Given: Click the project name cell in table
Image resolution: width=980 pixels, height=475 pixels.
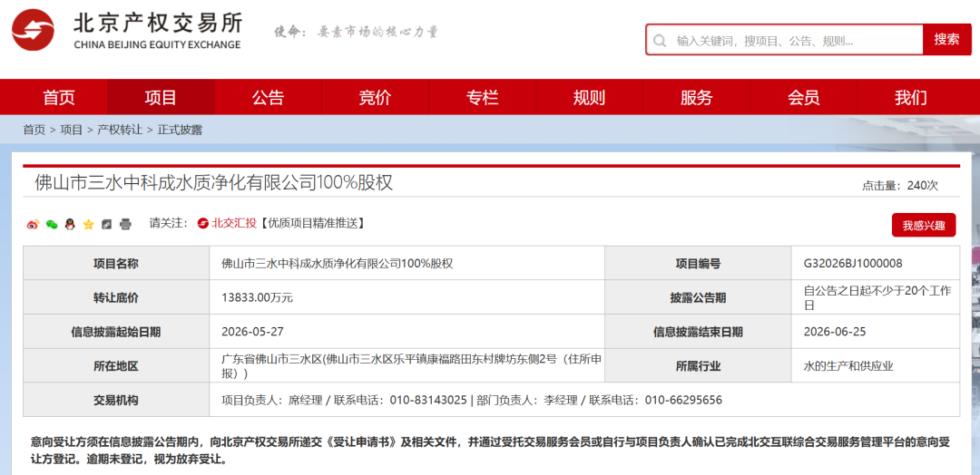Looking at the screenshot, I should 407,264.
